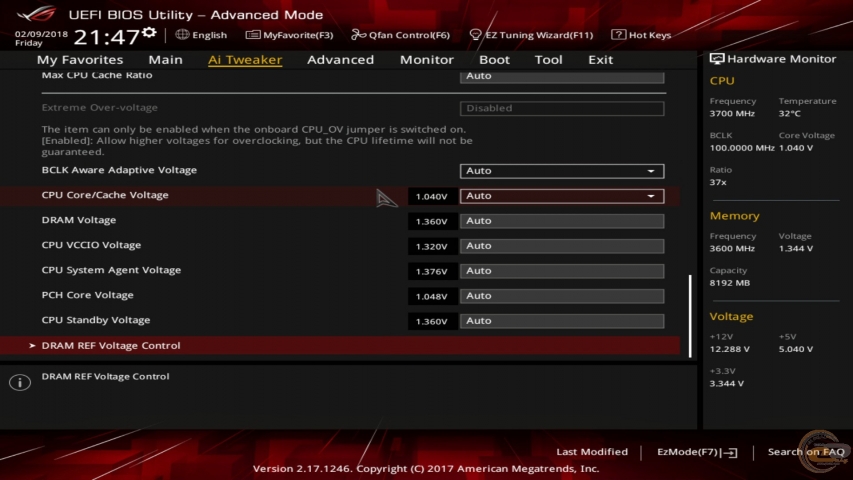Select BCLK Aware Adaptive Voltage label
Viewport: 853px width, 480px height.
pyautogui.click(x=119, y=170)
